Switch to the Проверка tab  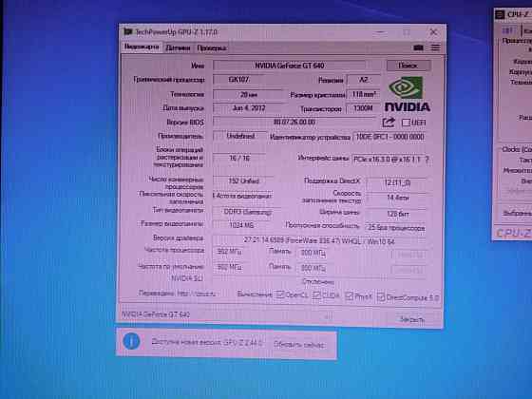pyautogui.click(x=212, y=48)
